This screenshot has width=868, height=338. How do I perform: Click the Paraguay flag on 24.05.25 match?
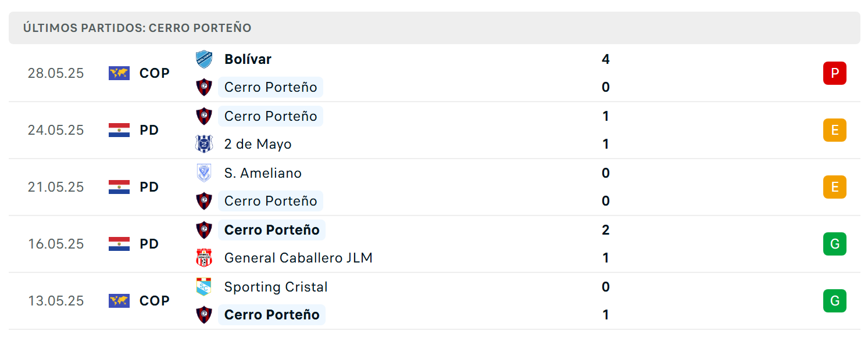119,130
